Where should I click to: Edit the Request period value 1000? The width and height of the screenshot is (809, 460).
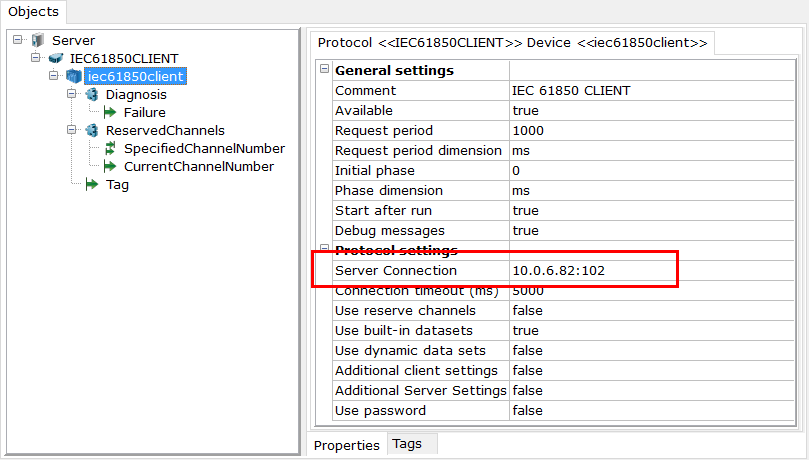[652, 130]
